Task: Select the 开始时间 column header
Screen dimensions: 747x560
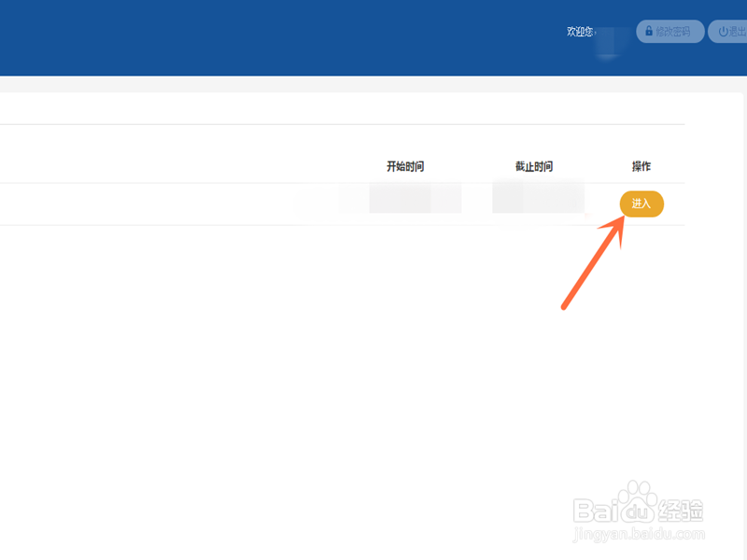Action: tap(405, 166)
